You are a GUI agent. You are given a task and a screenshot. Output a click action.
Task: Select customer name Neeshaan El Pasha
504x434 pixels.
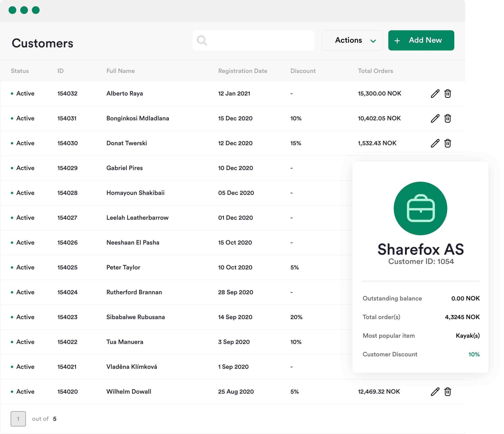(x=133, y=242)
